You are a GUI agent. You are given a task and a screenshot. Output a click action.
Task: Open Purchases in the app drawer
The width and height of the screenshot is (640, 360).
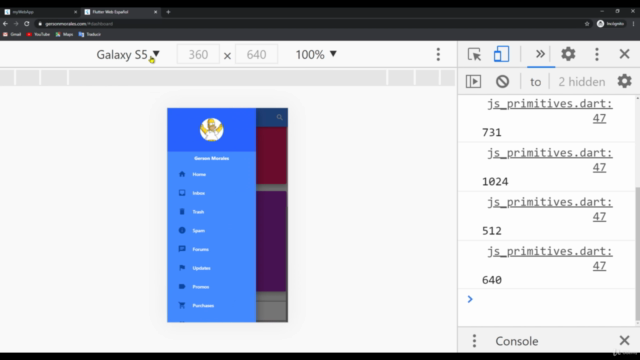[211, 306]
